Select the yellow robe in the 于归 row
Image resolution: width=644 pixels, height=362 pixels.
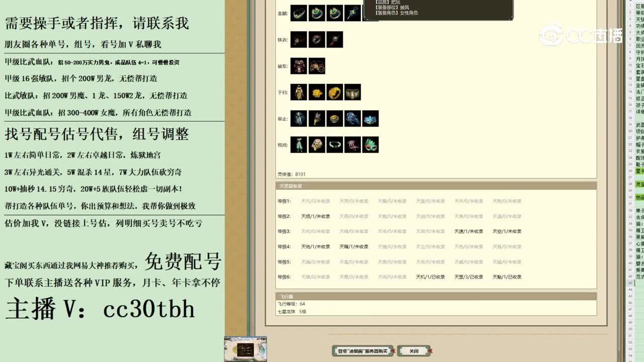click(298, 92)
